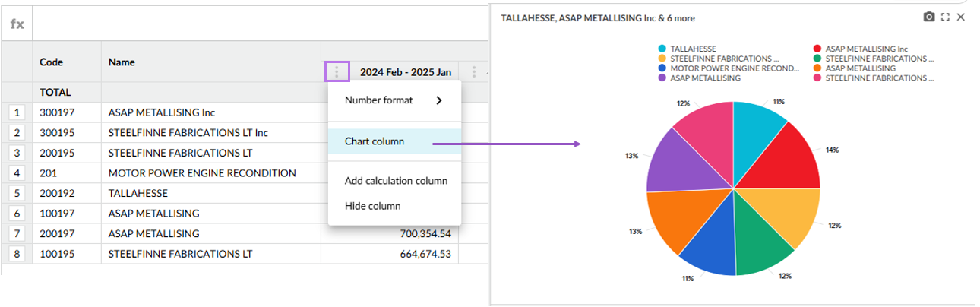Open the highlighted three-dot column menu
Screen dimensions: 980x307
pos(337,72)
